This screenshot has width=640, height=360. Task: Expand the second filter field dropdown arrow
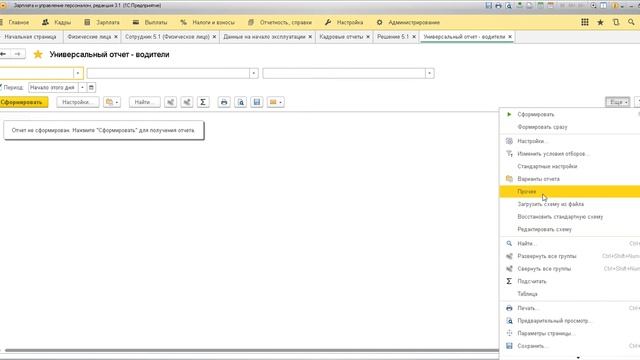click(x=253, y=73)
